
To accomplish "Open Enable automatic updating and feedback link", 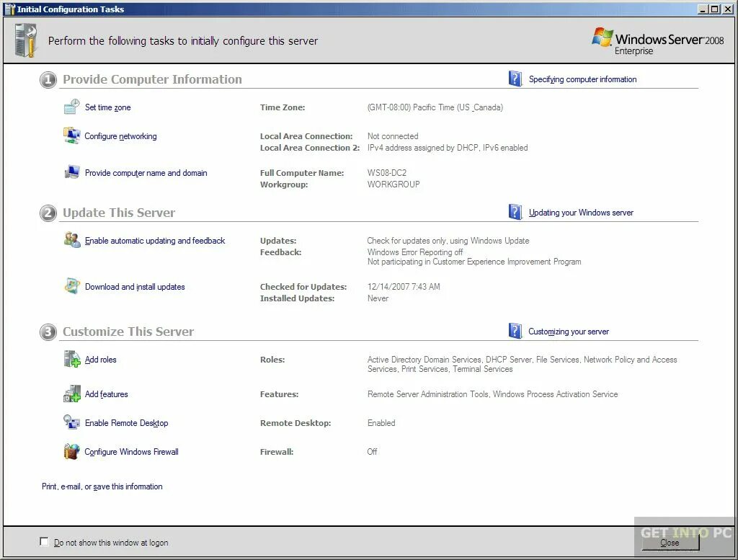I will (x=155, y=241).
